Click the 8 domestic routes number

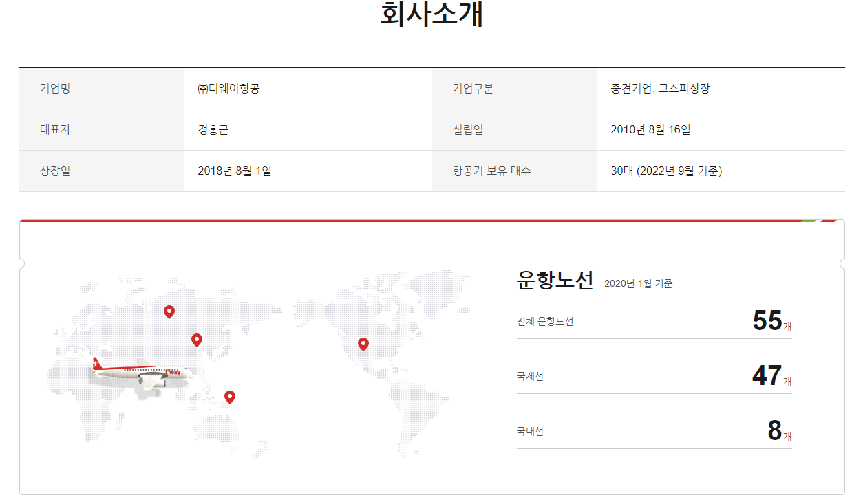click(775, 430)
